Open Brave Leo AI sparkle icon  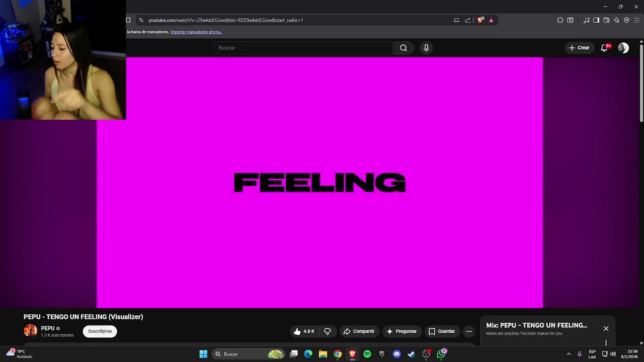pos(616,20)
